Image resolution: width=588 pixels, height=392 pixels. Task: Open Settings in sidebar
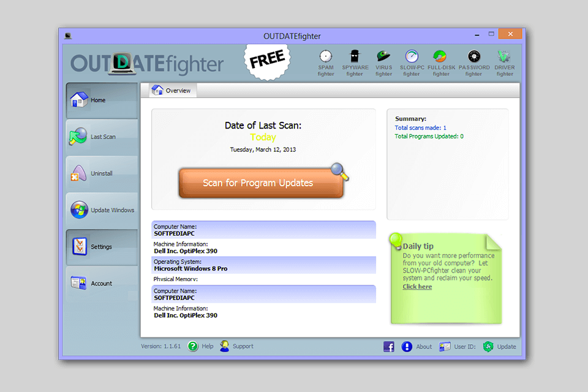102,247
